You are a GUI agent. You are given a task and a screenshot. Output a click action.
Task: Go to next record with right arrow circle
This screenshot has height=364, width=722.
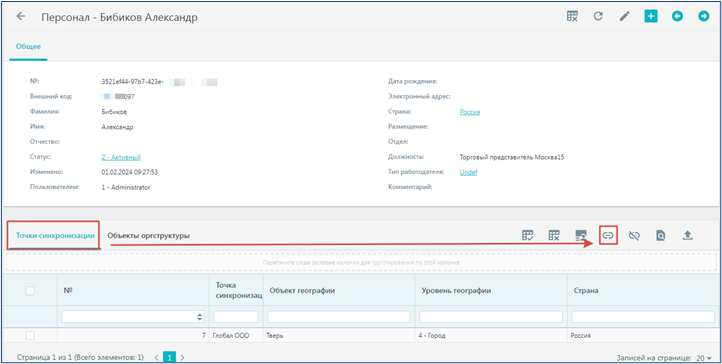click(703, 17)
